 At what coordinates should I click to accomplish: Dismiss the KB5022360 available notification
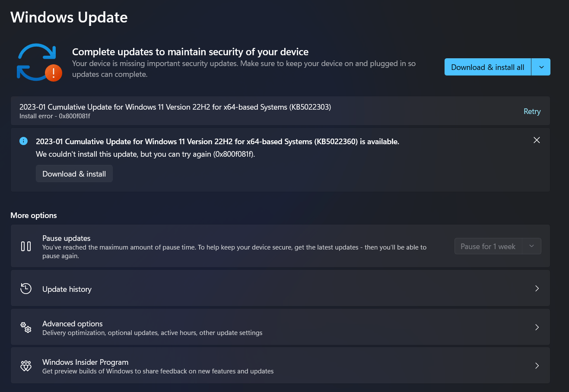point(537,140)
